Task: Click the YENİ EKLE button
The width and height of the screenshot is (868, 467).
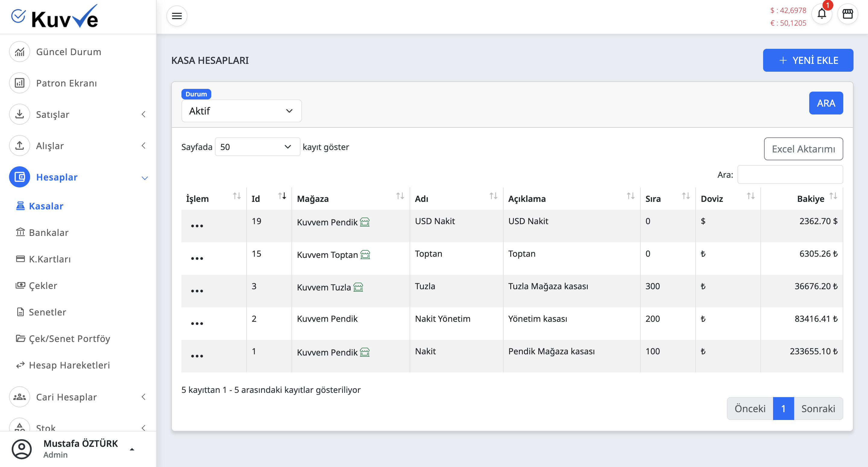Action: 808,60
